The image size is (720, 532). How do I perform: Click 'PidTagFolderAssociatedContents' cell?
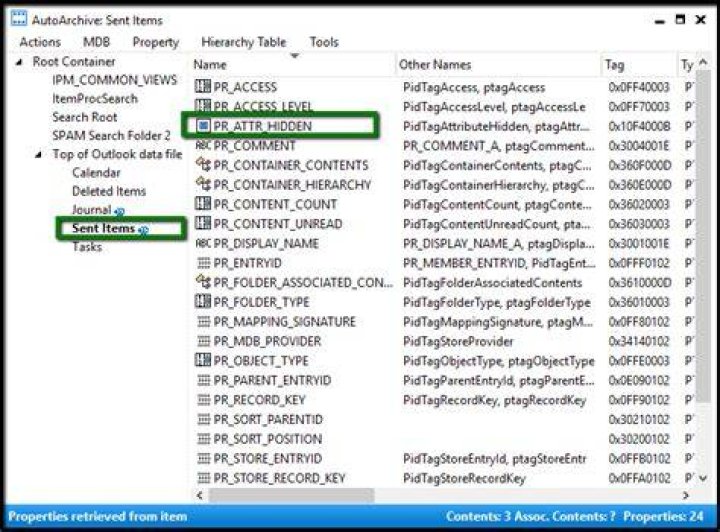pyautogui.click(x=492, y=283)
